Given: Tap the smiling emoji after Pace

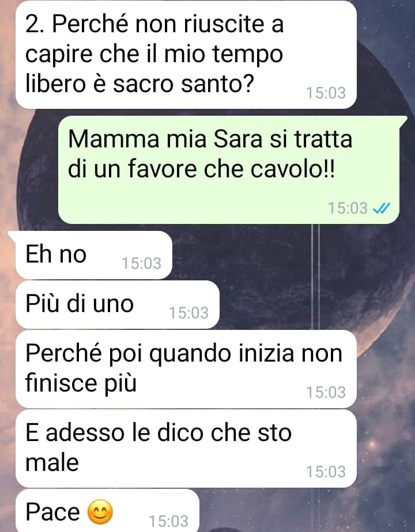Looking at the screenshot, I should tap(100, 512).
